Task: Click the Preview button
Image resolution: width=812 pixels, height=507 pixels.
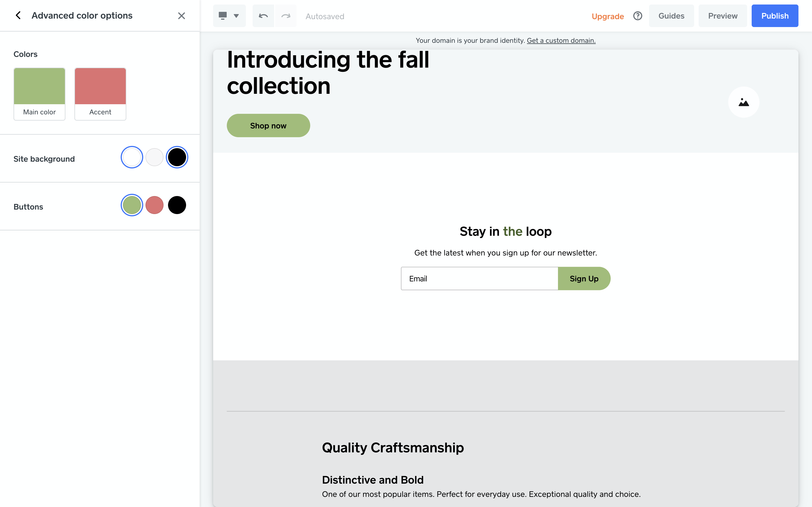Action: [722, 16]
